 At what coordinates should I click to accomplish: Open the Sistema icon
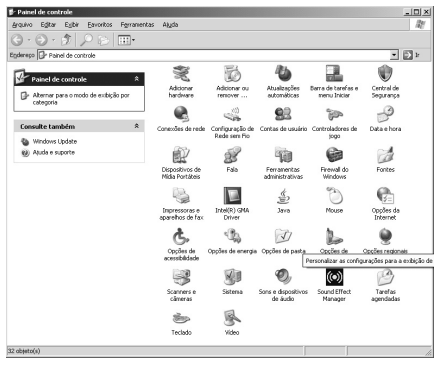pos(232,277)
